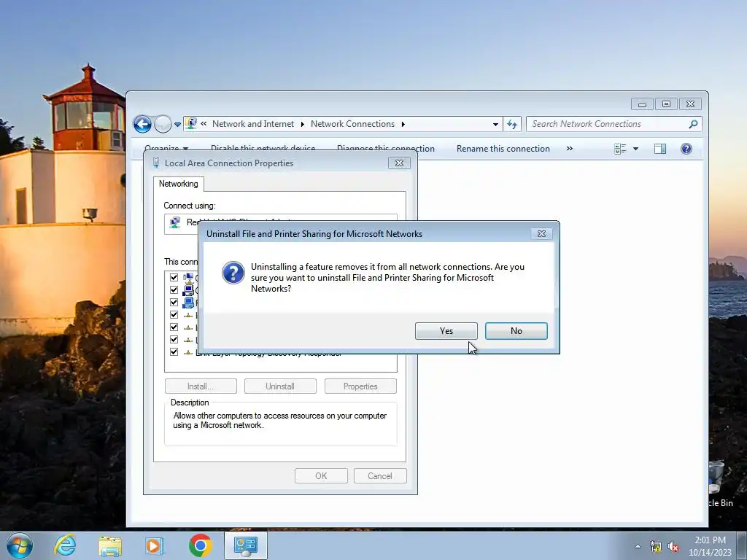
Task: Close the Network Connections window
Action: 690,104
